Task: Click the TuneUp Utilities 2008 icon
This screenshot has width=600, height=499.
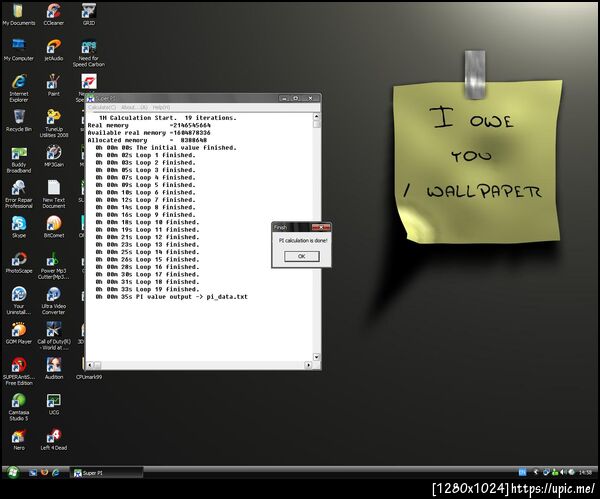Action: (x=54, y=124)
